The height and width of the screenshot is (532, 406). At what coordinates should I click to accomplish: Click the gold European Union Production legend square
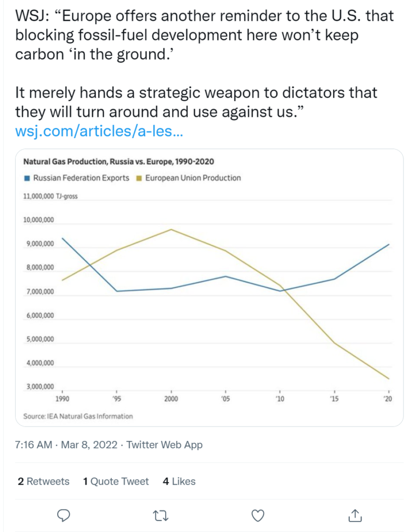(139, 178)
